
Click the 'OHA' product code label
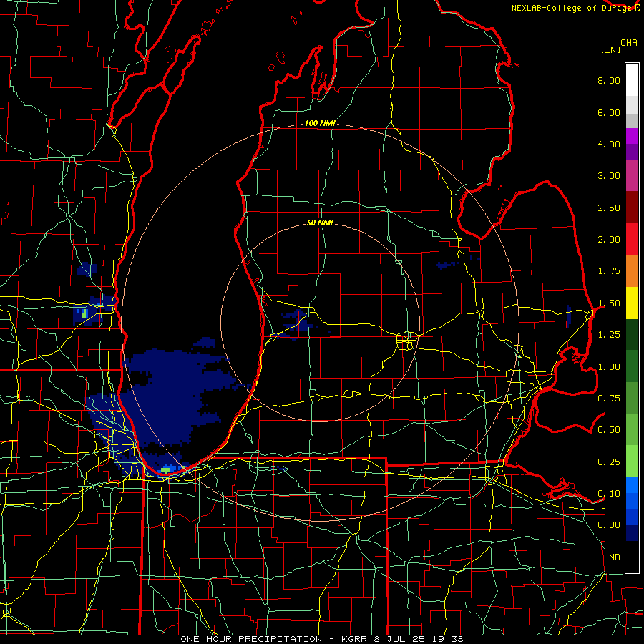click(x=629, y=43)
